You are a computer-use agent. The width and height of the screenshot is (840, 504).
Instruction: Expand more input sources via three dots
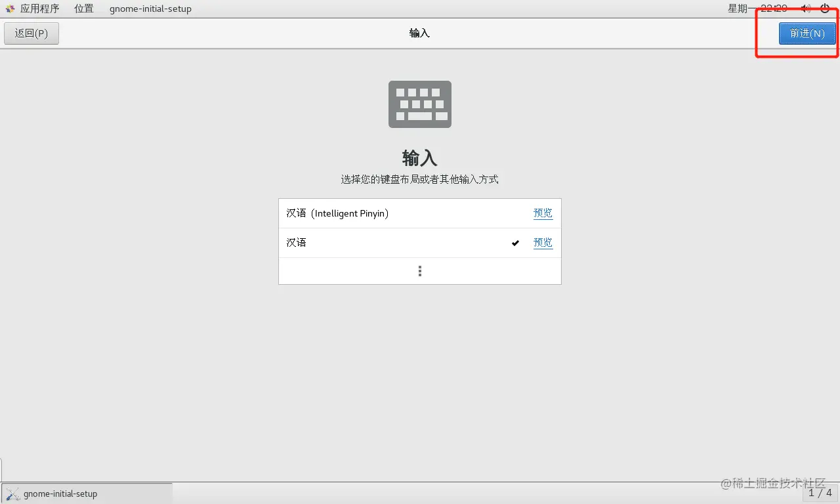point(420,271)
